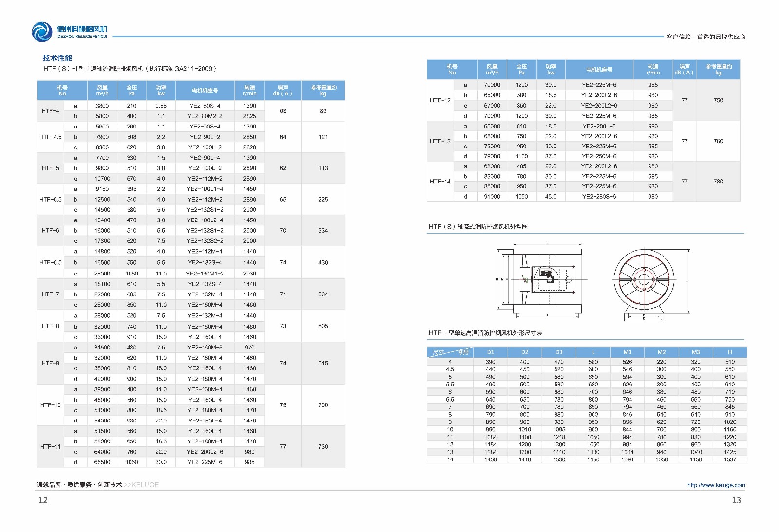The height and width of the screenshot is (532, 779).
Task: Click the 客户信赖 · 首选的品牌供应商 header slogan
Action: 706,37
